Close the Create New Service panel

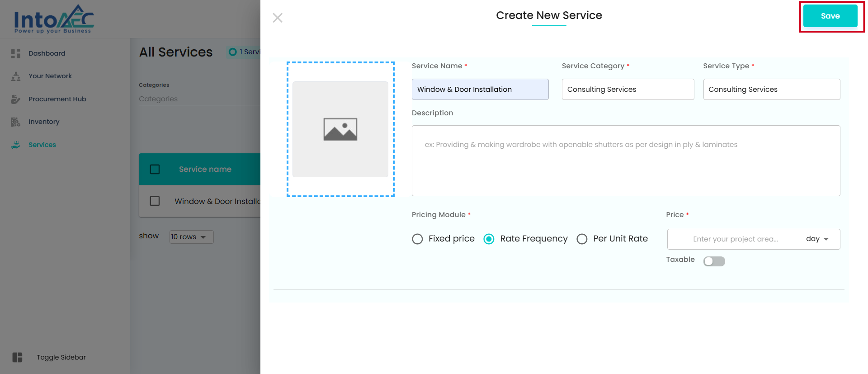tap(278, 18)
